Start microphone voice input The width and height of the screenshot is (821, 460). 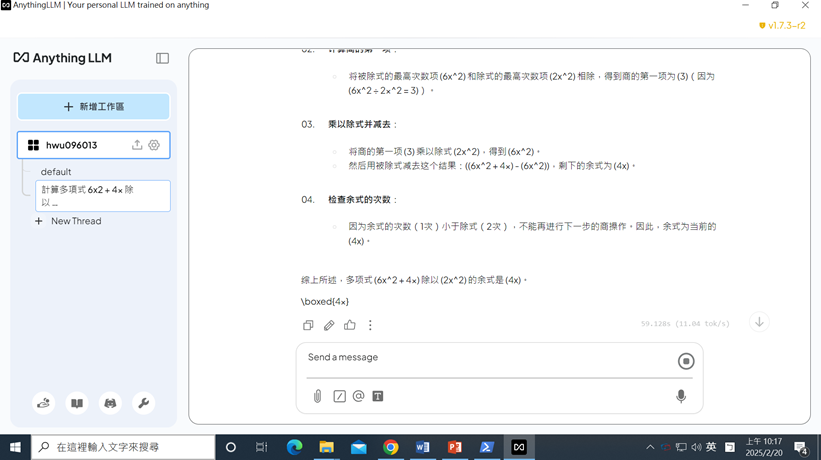pos(681,396)
